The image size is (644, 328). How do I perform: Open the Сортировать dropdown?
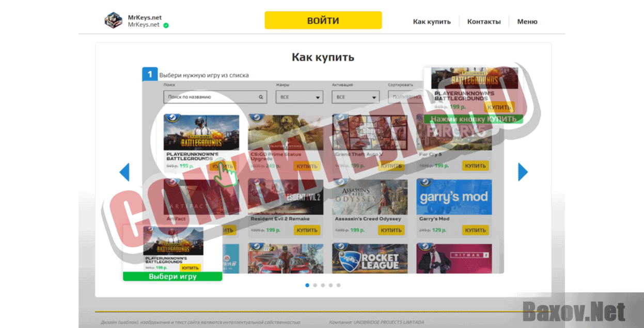pyautogui.click(x=405, y=97)
